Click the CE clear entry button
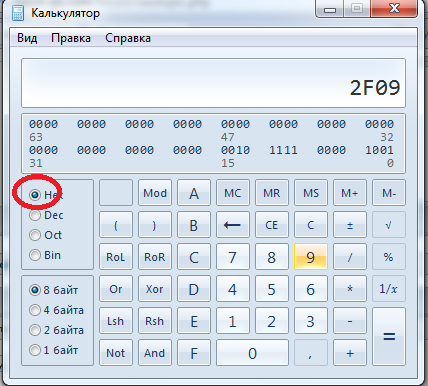 coord(272,225)
